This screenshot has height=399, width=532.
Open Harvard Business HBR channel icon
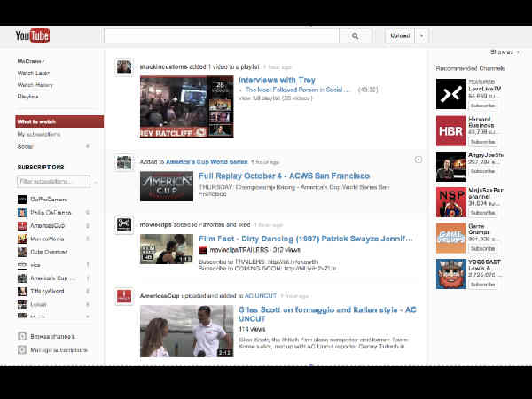(x=451, y=130)
